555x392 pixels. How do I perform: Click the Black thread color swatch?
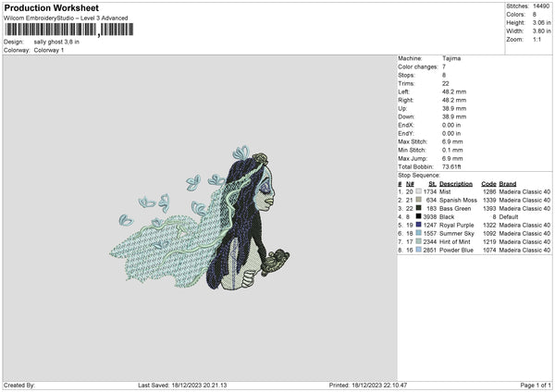pyautogui.click(x=419, y=216)
